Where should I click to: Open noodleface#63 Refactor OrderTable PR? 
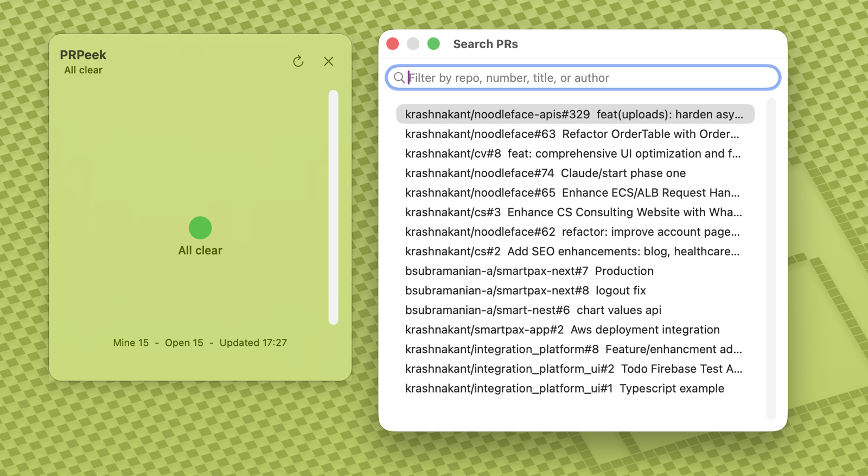pyautogui.click(x=575, y=134)
